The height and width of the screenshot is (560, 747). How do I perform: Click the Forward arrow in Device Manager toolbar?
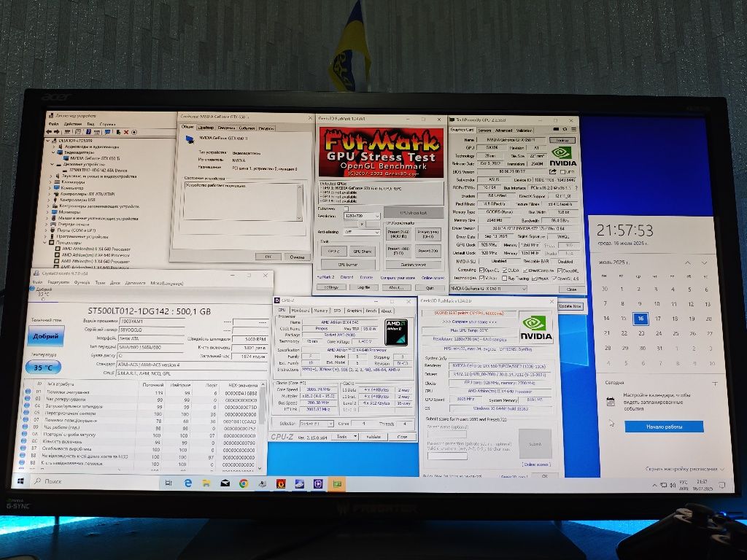pos(57,132)
